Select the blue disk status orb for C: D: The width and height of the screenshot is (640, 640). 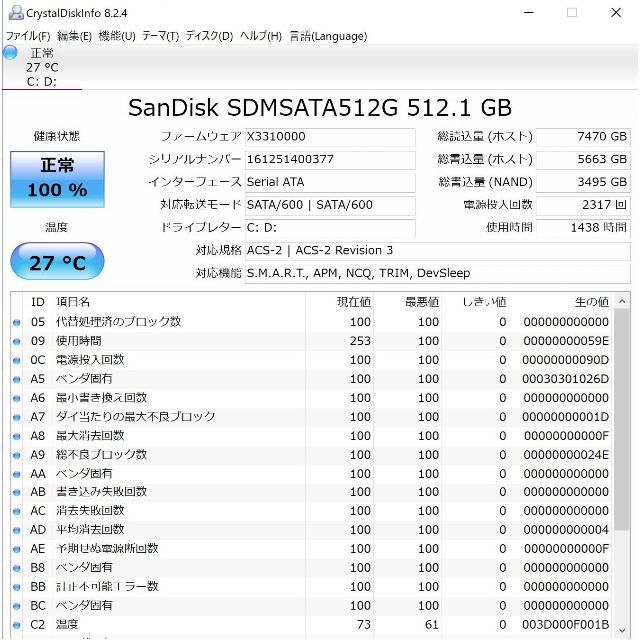coord(10,53)
